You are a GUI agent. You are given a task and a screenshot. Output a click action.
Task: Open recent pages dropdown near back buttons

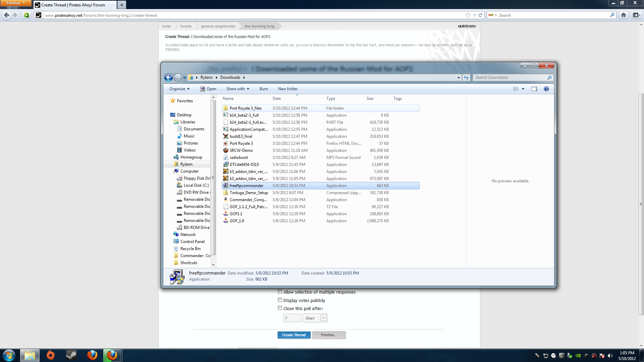(184, 78)
